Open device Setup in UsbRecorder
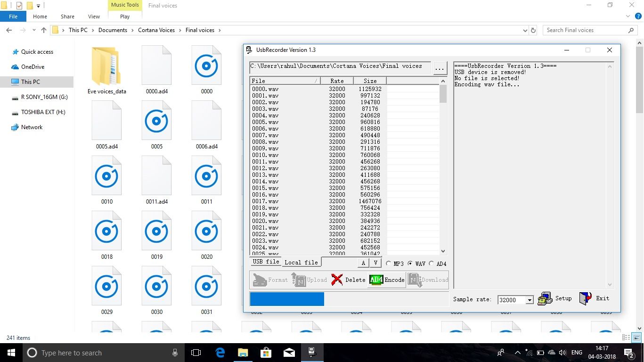The image size is (644, 362). (545, 298)
